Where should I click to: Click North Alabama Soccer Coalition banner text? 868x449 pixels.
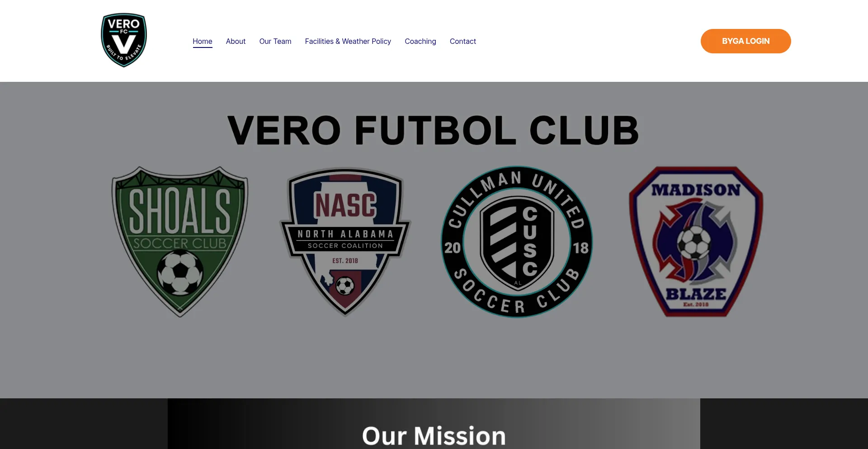click(345, 239)
